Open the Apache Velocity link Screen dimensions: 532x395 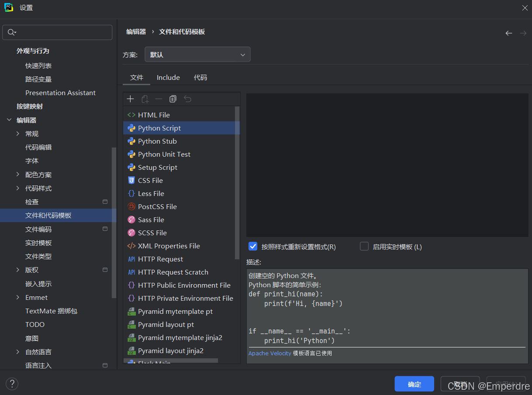(269, 353)
